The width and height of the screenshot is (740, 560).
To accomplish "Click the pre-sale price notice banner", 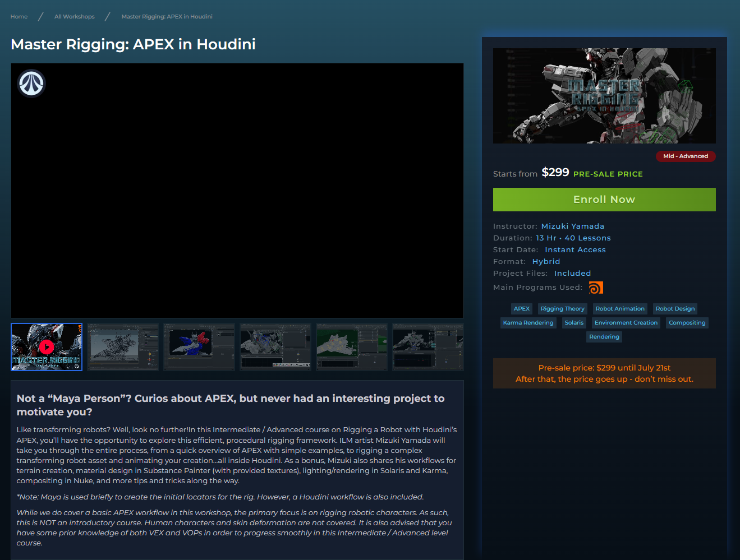I will pyautogui.click(x=604, y=373).
